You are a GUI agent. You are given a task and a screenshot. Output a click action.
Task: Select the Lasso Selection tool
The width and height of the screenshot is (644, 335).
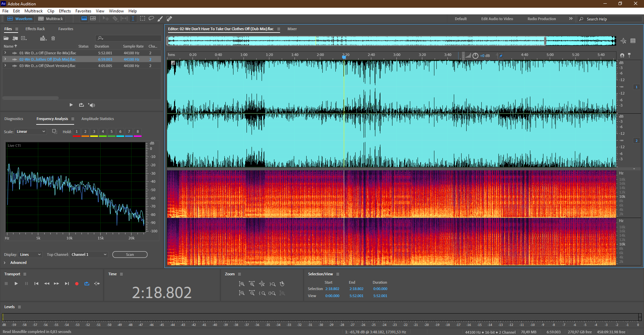(151, 19)
